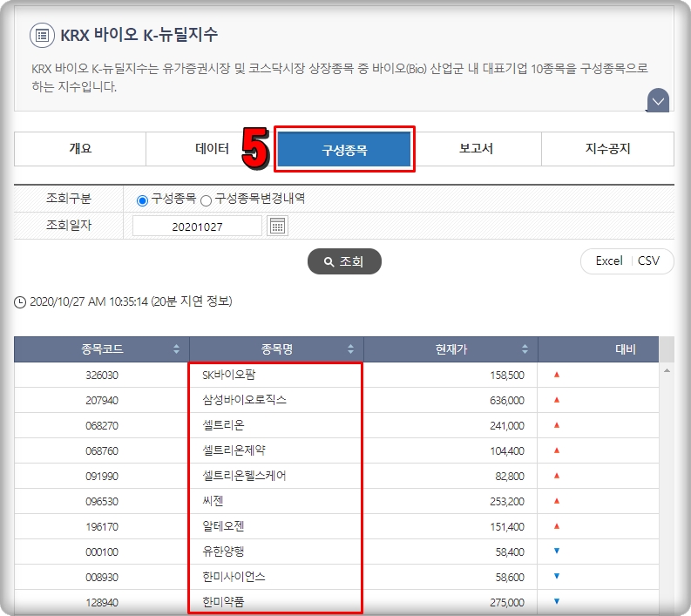Click the 셀트리온 row name

[223, 425]
